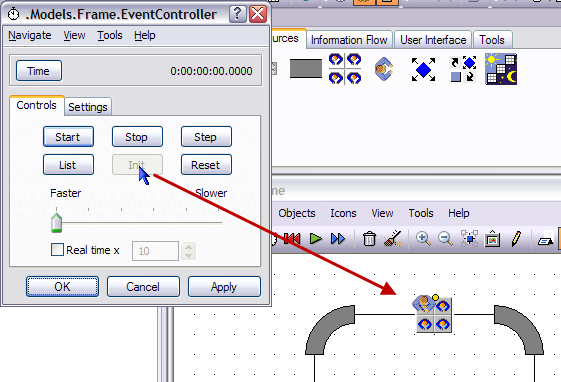This screenshot has height=382, width=561.
Task: Open the event List button
Action: pos(68,165)
